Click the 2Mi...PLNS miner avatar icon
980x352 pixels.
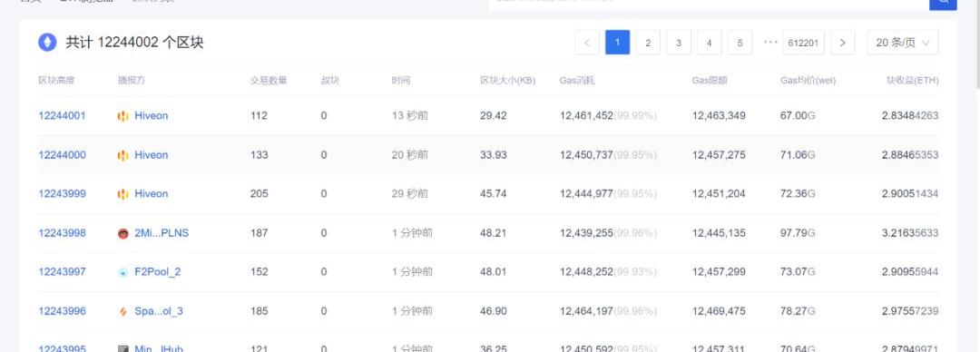click(x=123, y=233)
